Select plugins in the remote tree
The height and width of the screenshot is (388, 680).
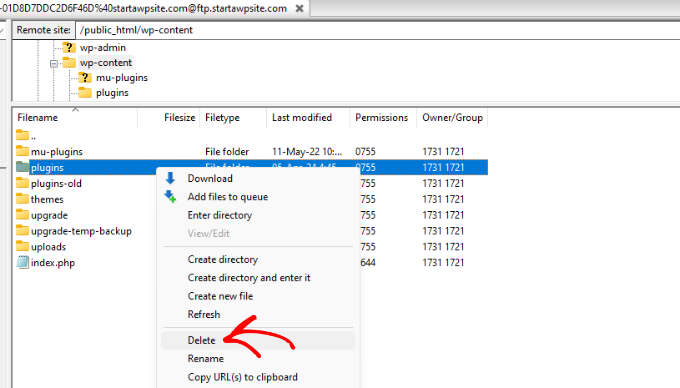112,93
